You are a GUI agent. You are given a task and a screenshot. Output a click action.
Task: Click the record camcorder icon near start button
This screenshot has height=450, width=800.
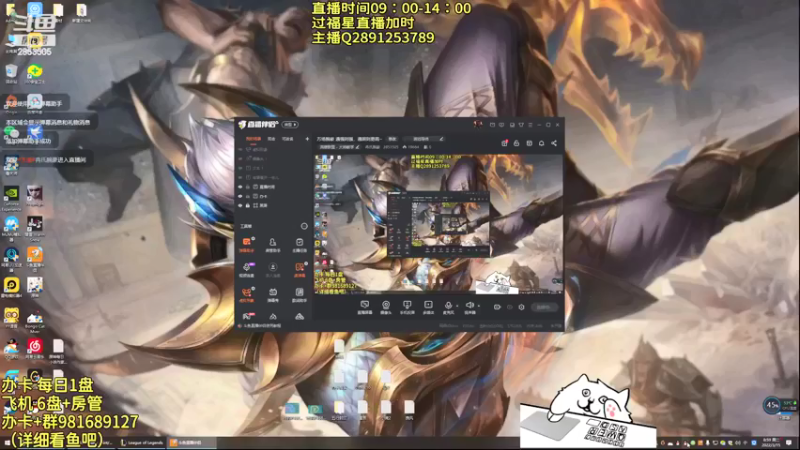point(497,307)
